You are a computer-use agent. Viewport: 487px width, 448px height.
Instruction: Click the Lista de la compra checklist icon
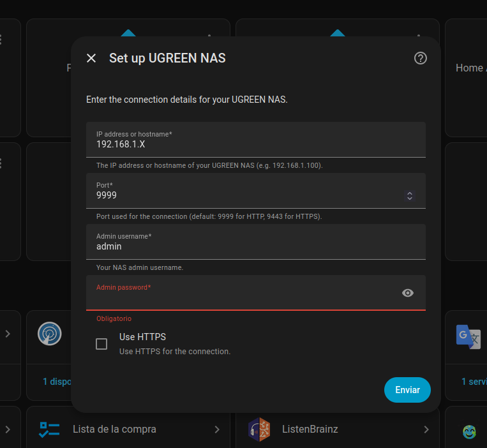point(49,429)
